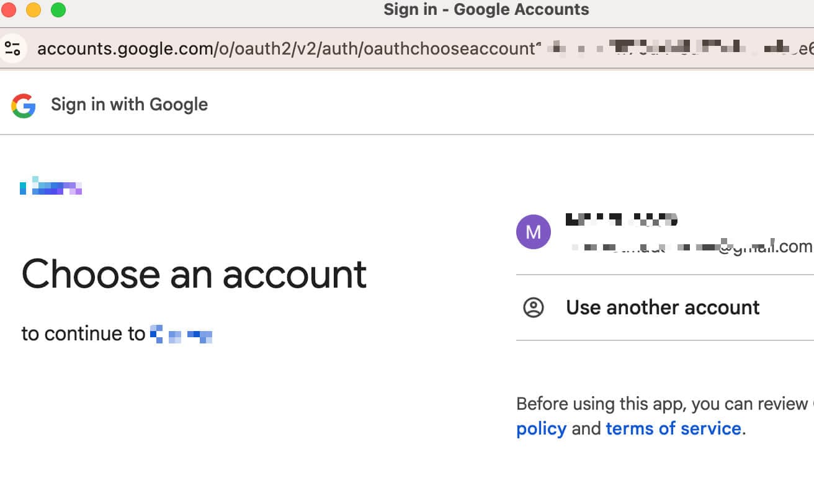This screenshot has width=814, height=504.
Task: Choose 'Use another account' option
Action: [663, 307]
